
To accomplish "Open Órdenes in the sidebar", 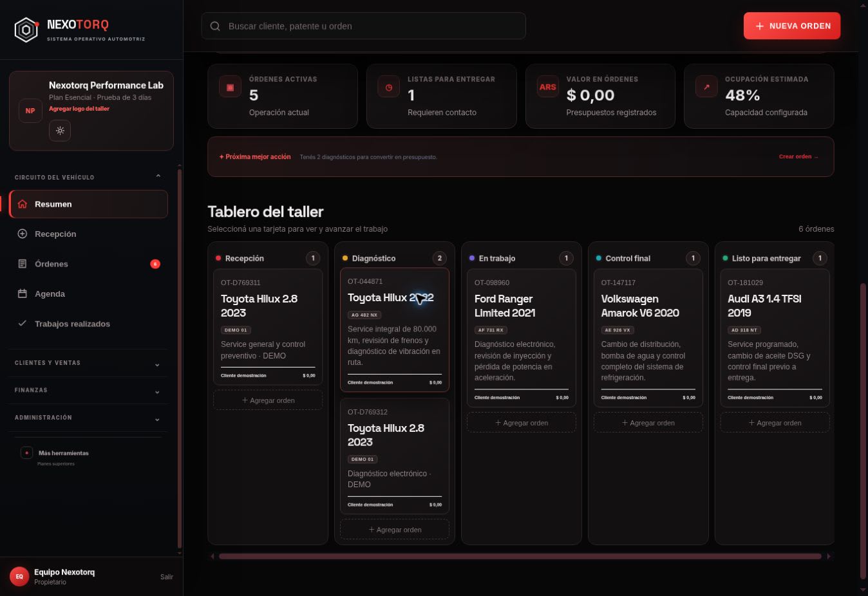I will 88,264.
